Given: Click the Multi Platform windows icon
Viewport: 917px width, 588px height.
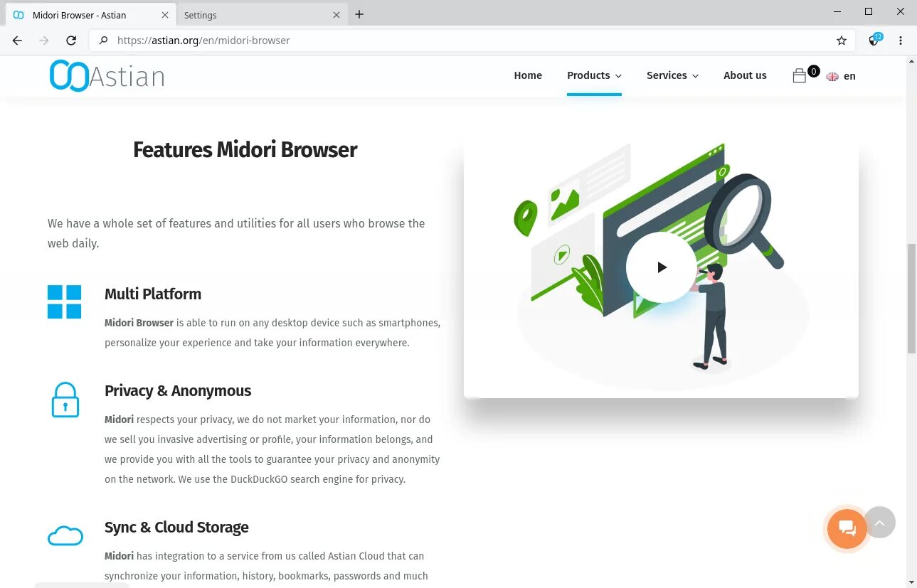Looking at the screenshot, I should click(64, 301).
